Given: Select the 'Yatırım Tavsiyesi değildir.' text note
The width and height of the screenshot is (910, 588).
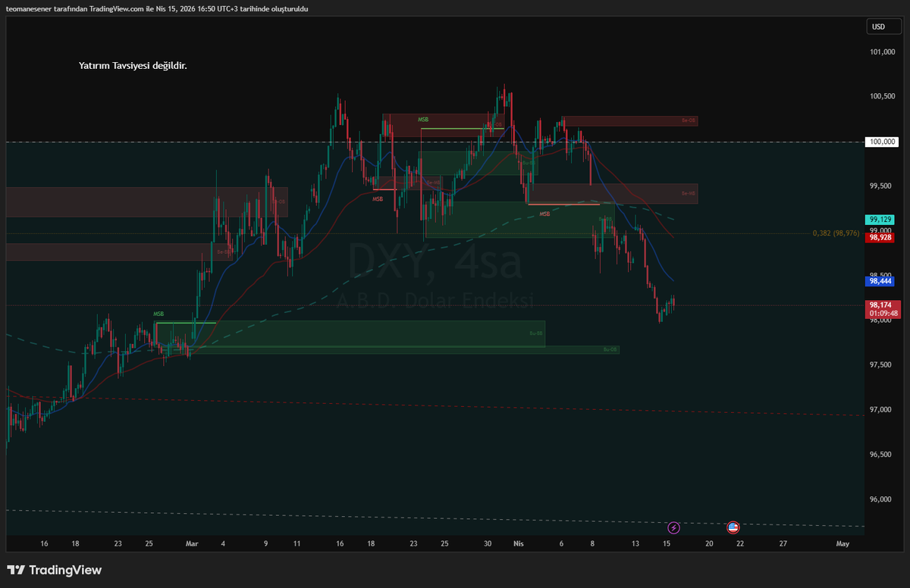Looking at the screenshot, I should click(x=133, y=66).
